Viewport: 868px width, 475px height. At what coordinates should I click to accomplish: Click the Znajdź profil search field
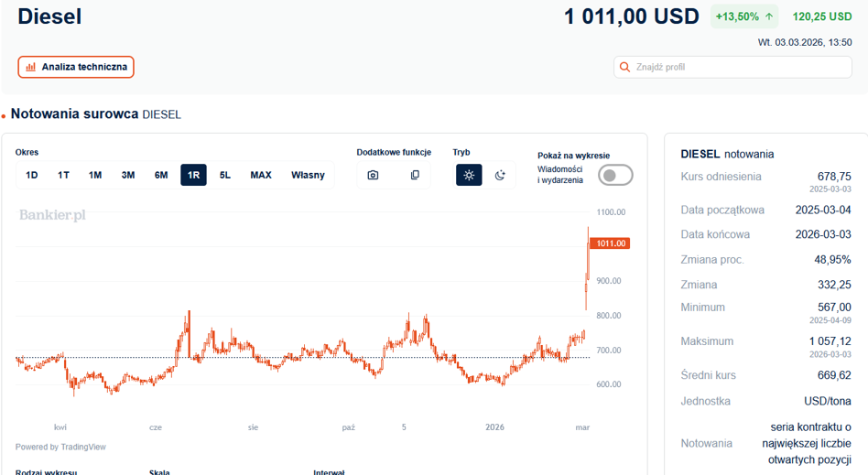(x=732, y=67)
